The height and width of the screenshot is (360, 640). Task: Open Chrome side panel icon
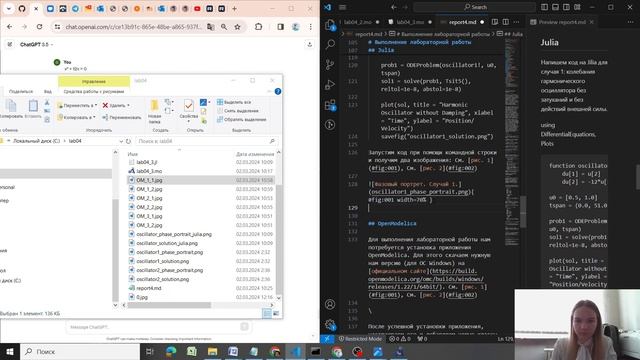(x=280, y=27)
